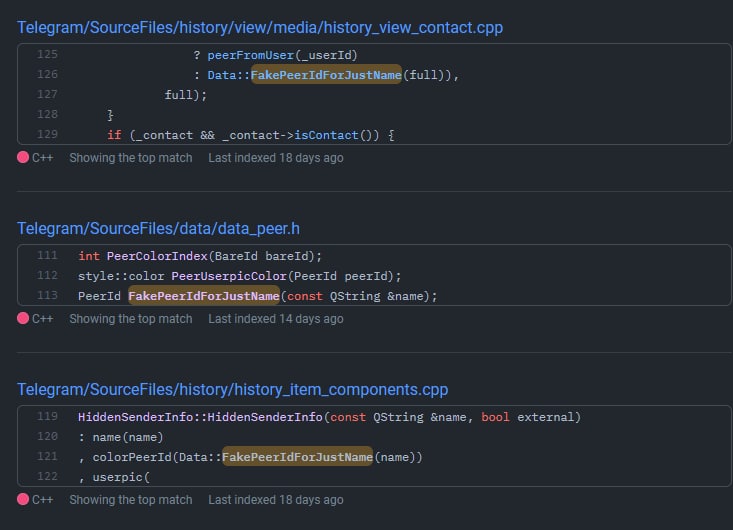Click the C++ language dot in first result
Viewport: 733px width, 530px height.
[x=23, y=158]
